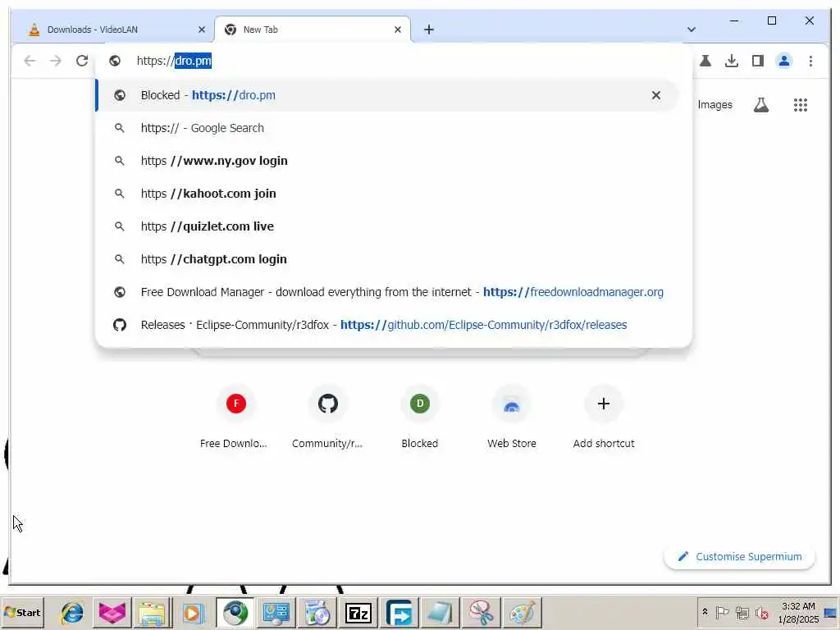Pick the quizlet.com live suggestion
The image size is (840, 630).
pyautogui.click(x=387, y=226)
